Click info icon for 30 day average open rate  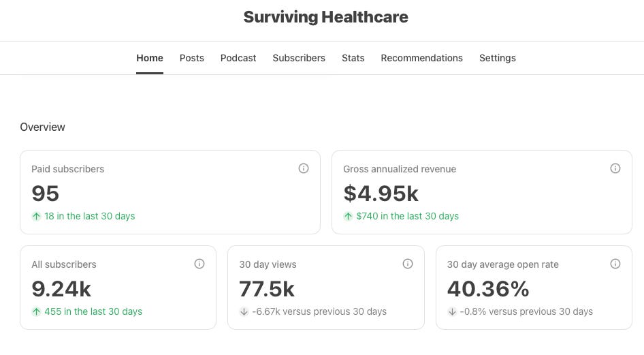(x=615, y=264)
